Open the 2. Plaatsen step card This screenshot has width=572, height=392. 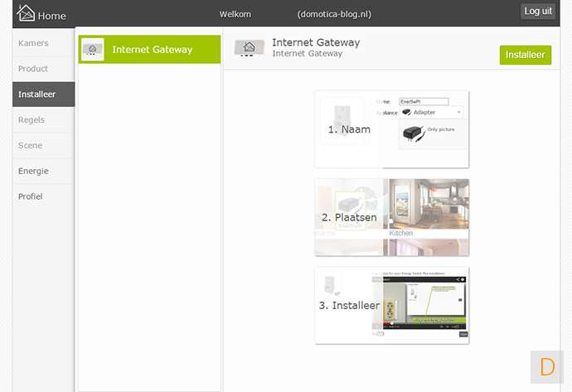pyautogui.click(x=392, y=217)
